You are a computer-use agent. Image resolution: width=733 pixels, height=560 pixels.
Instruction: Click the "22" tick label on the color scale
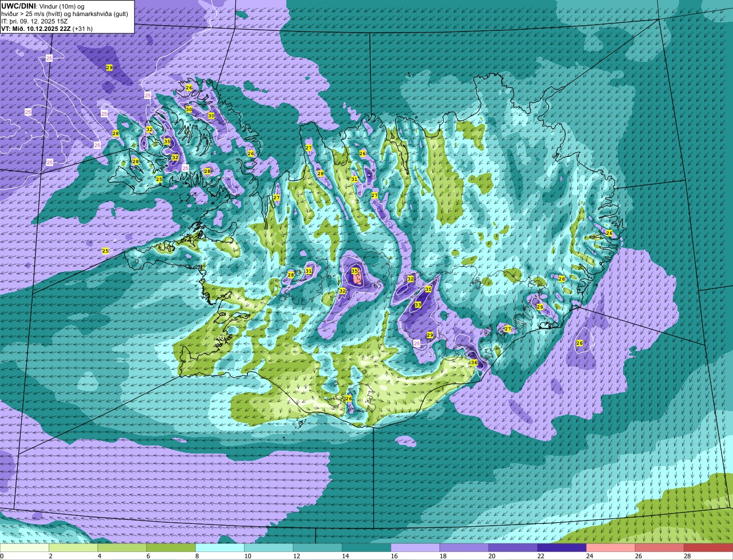540,556
